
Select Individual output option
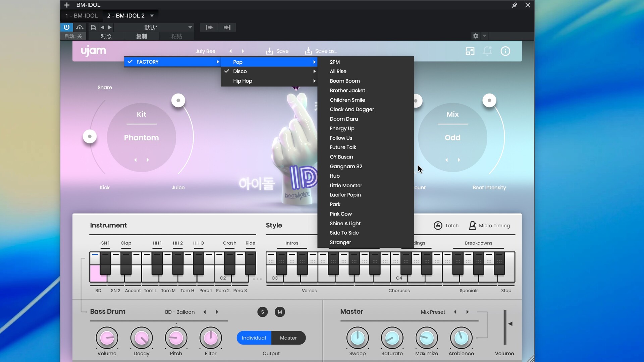coord(254,338)
